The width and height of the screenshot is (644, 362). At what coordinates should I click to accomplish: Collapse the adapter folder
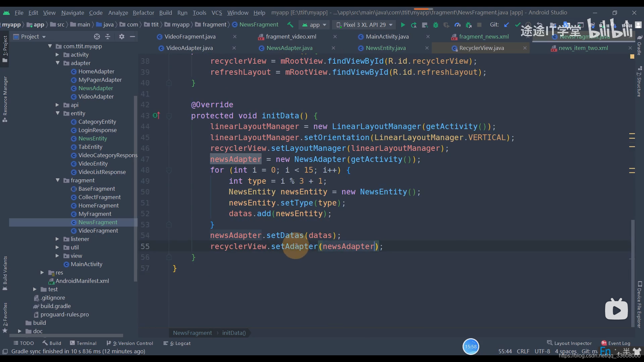57,63
